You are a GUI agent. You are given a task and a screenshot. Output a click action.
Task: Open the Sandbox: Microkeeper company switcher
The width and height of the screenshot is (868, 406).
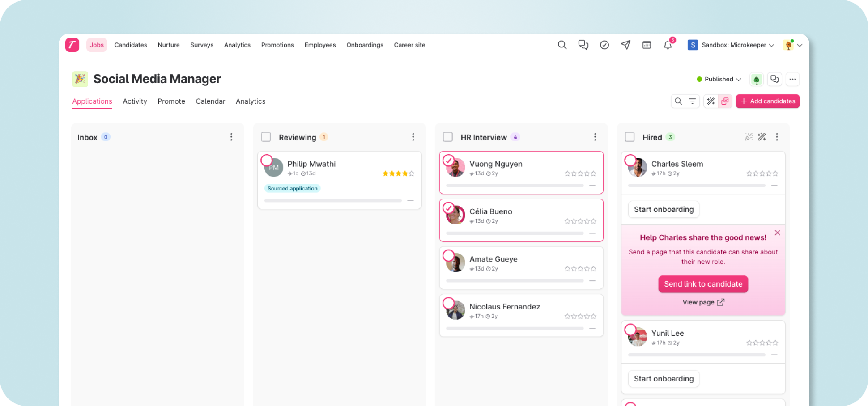click(x=731, y=45)
